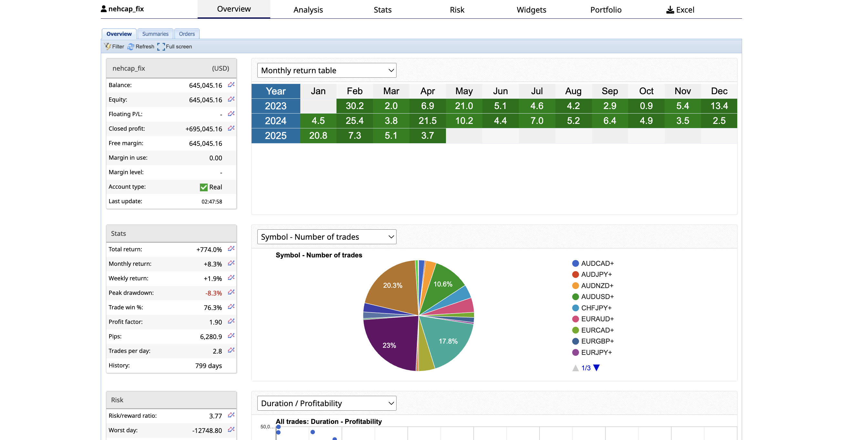Screen dimensions: 868x440
Task: Click chart icon beside Risk/reward ratio
Action: (231, 415)
